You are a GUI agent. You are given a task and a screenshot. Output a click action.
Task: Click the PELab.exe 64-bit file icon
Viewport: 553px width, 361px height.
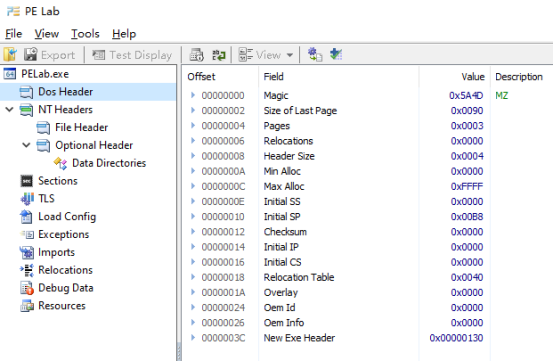(10, 74)
